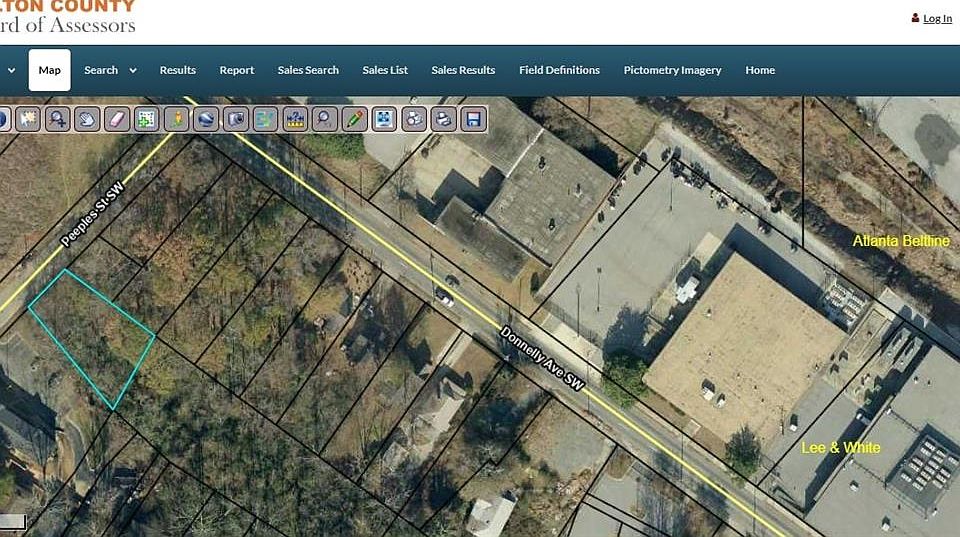
Task: Click the camera imagery icon
Action: (x=236, y=119)
